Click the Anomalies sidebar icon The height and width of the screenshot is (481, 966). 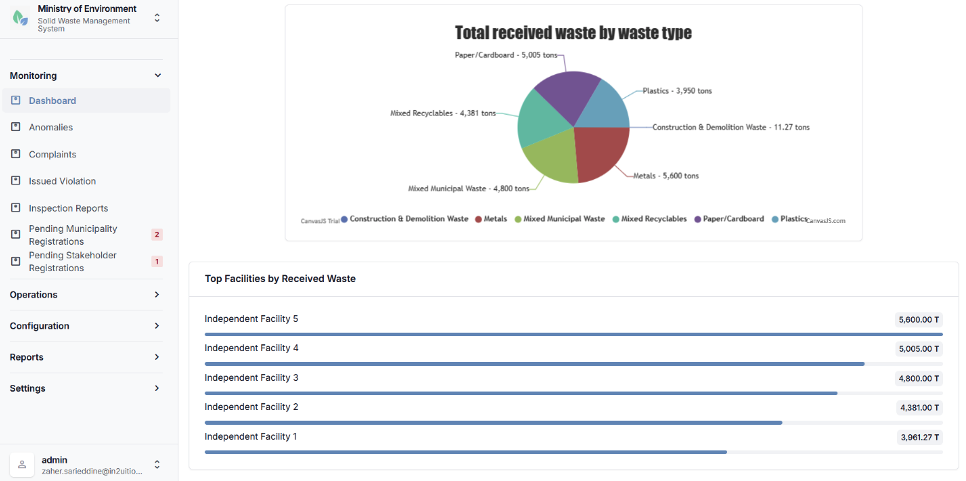16,127
